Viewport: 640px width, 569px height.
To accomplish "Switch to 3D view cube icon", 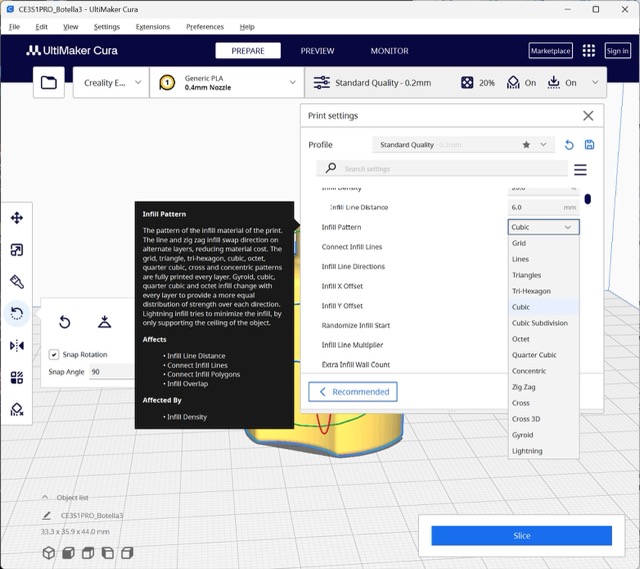I will point(49,553).
